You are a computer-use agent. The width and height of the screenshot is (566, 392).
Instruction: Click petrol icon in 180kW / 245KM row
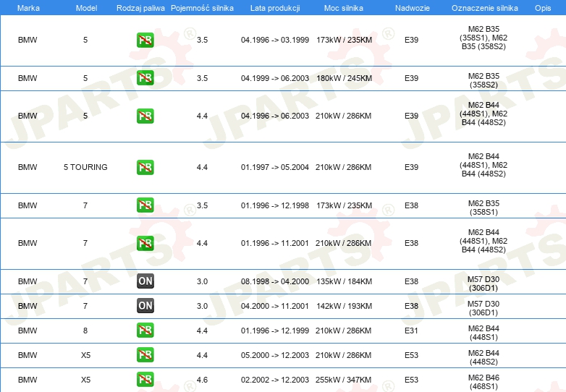[145, 78]
